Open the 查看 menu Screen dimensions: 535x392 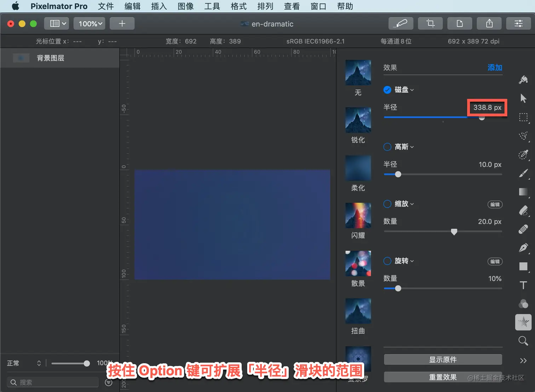pos(292,6)
